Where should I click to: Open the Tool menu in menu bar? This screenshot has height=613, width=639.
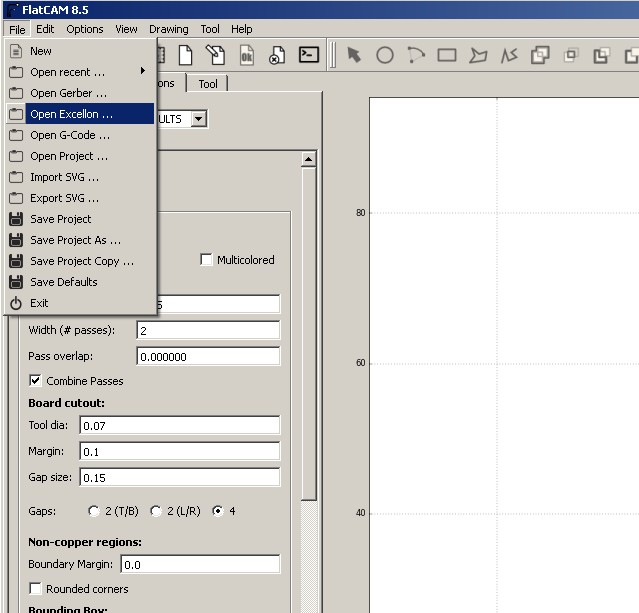click(210, 29)
